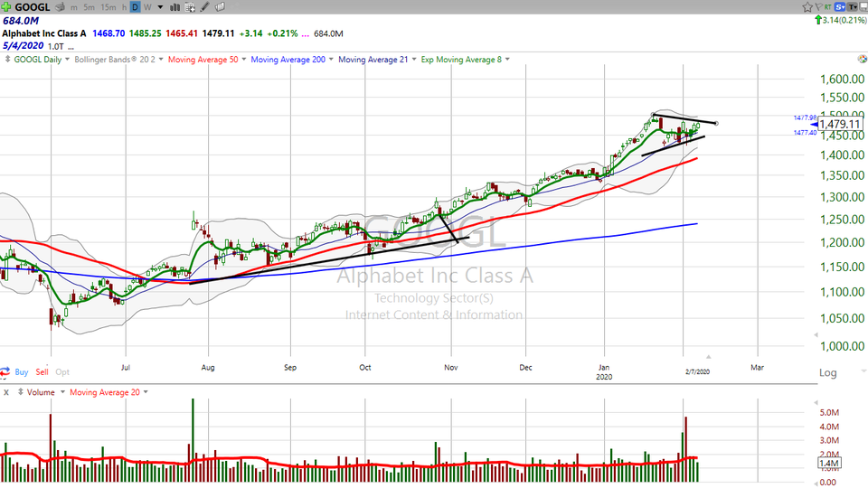The image size is (868, 488).
Task: Click the trade swap arrows icon
Action: point(5,371)
